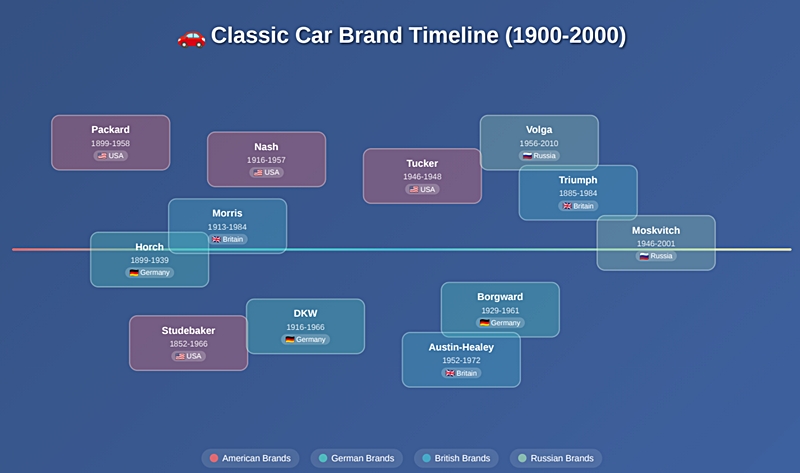Select the Borgward brand card
This screenshot has height=473, width=800.
tap(500, 310)
